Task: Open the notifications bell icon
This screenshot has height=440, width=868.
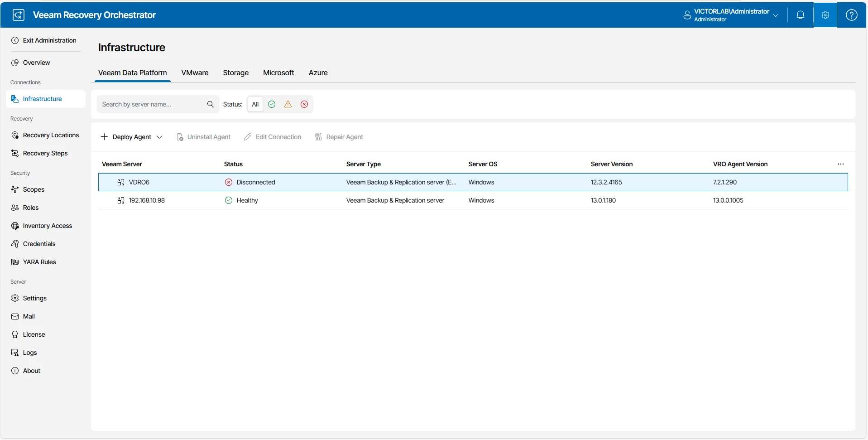Action: (x=800, y=15)
